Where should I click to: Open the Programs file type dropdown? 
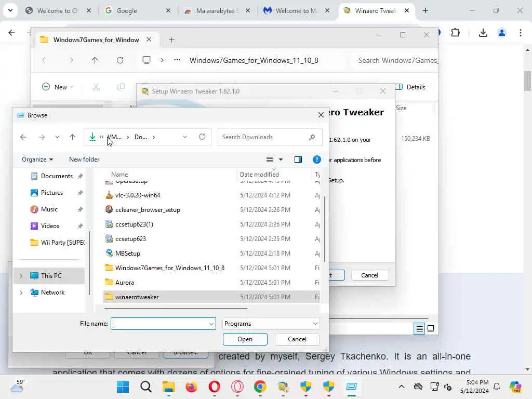[271, 324]
